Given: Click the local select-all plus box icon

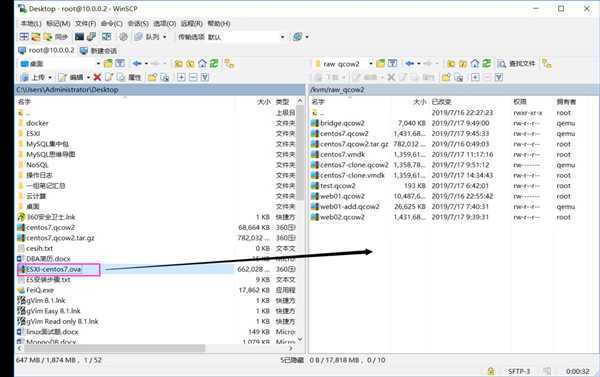Looking at the screenshot, I should click(181, 77).
